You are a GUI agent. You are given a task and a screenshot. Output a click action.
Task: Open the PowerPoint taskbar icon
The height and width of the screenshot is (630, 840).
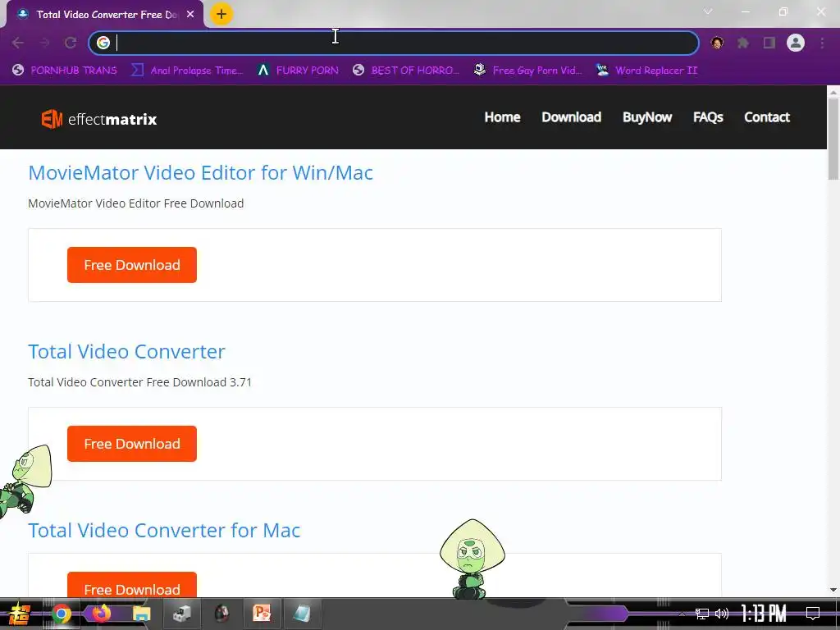coord(262,613)
